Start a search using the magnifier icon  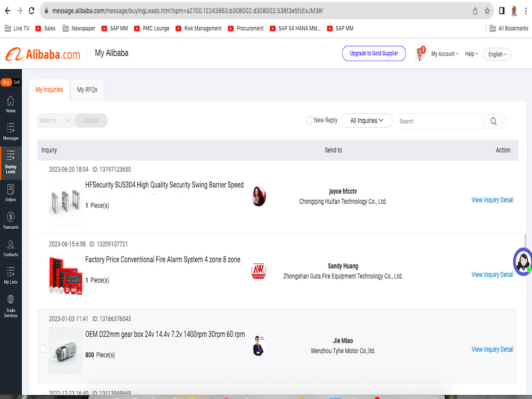(494, 121)
